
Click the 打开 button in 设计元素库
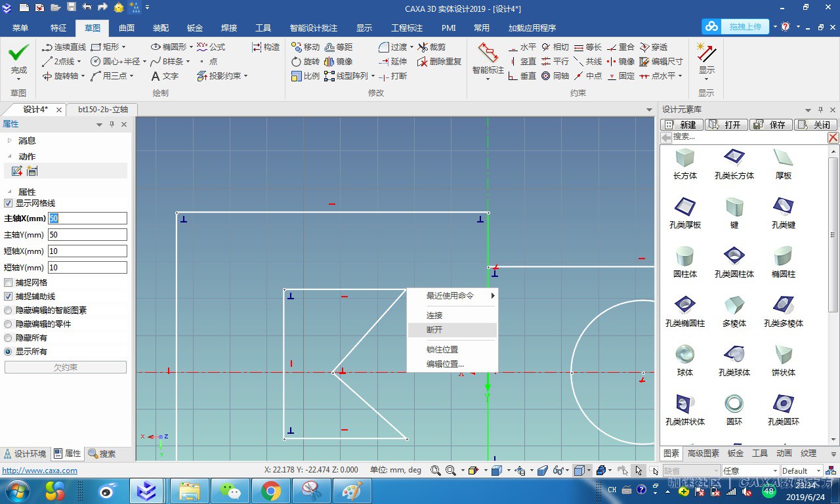tap(726, 125)
